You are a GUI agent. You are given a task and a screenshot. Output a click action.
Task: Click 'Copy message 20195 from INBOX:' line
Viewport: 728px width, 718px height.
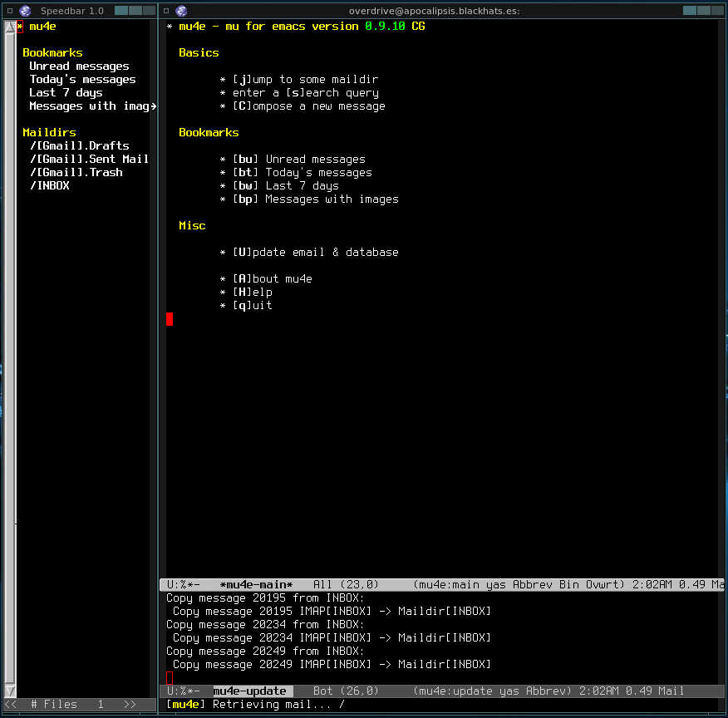coord(265,598)
